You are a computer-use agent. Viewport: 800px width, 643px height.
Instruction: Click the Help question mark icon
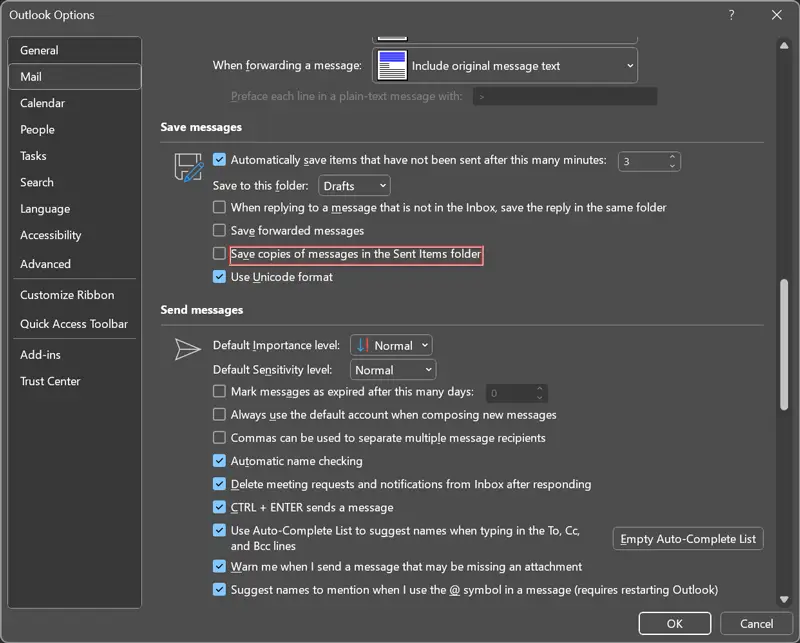coord(731,15)
